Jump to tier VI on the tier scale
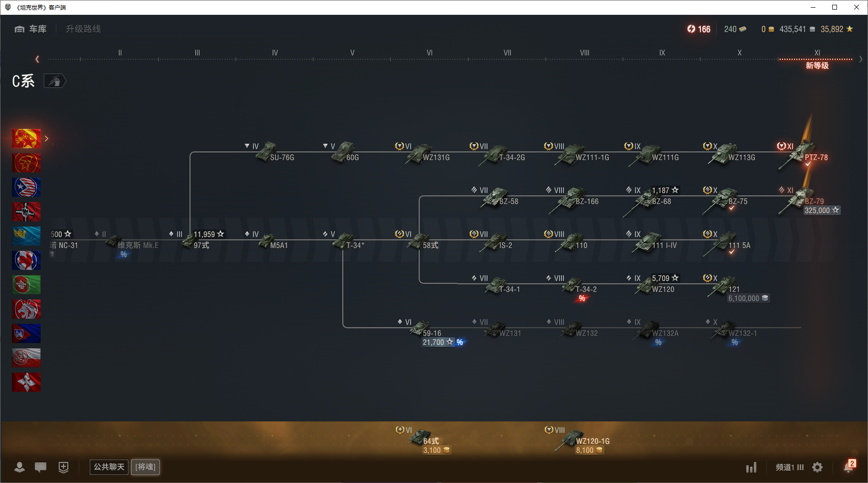 pyautogui.click(x=430, y=53)
